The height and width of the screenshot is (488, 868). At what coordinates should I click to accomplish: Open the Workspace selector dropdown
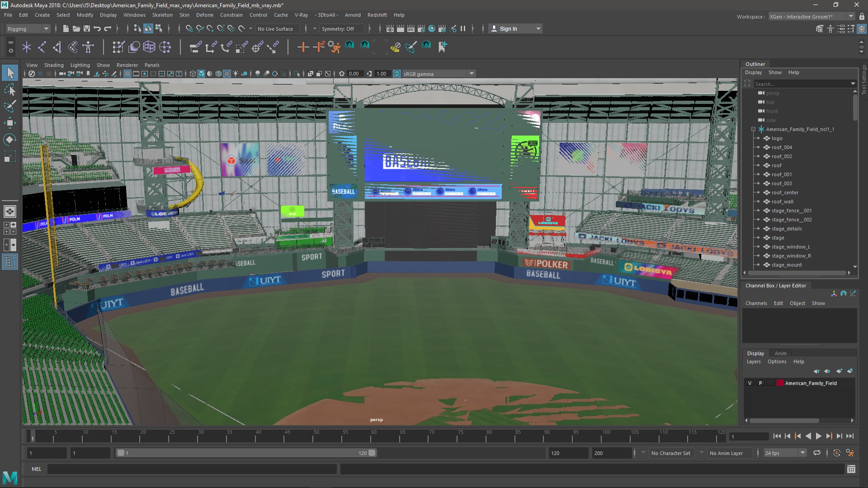click(811, 16)
